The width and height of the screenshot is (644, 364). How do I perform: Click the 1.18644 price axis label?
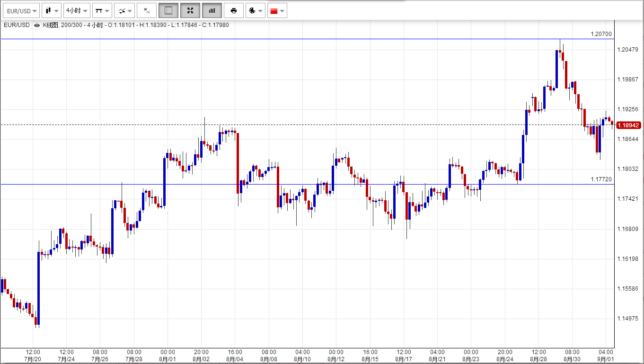(628, 139)
